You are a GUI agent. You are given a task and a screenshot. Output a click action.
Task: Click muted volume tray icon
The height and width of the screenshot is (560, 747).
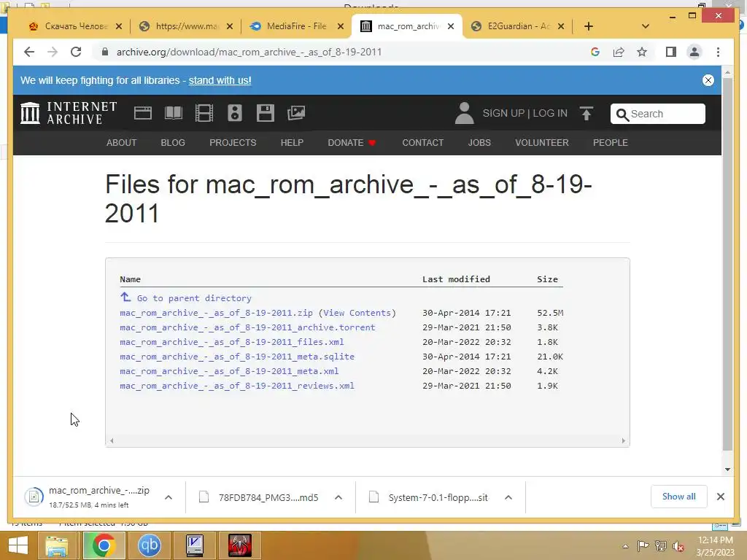click(678, 546)
